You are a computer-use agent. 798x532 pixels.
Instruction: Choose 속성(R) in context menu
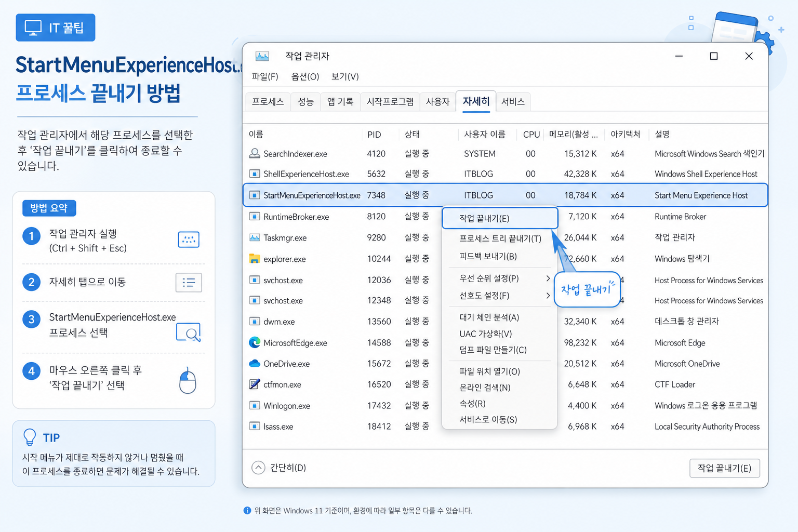(500, 403)
